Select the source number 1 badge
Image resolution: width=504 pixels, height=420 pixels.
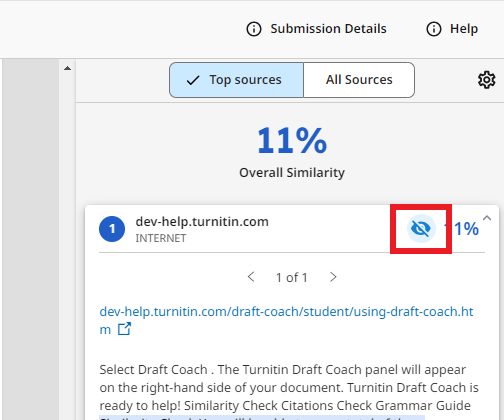(x=112, y=229)
